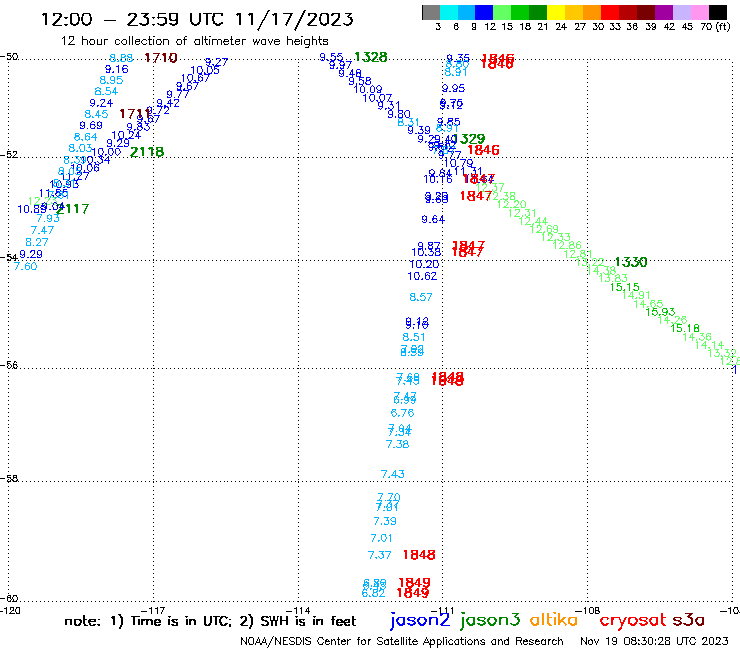Click the "NOAA/NESDIS Center for Satellite Applications and Research" credit
Viewport: 740px width, 650px height.
(x=402, y=641)
